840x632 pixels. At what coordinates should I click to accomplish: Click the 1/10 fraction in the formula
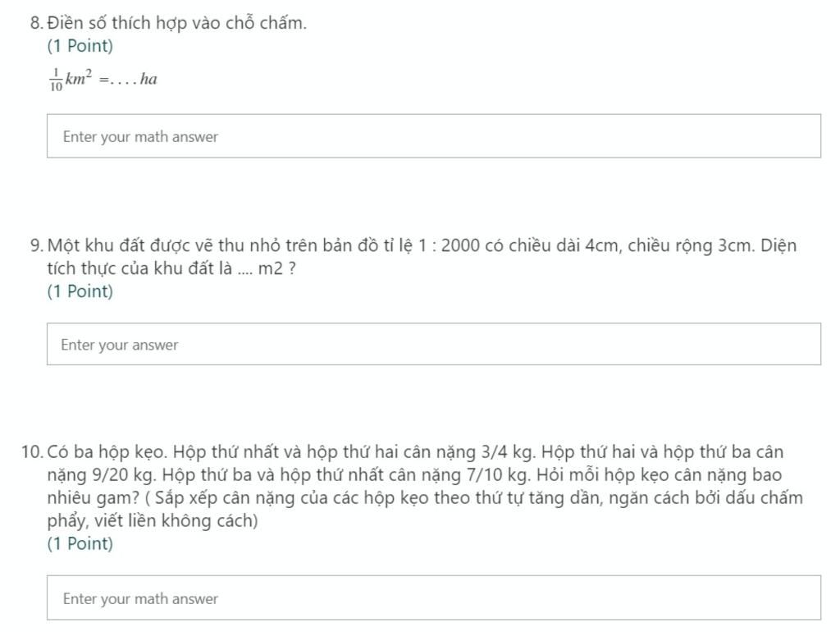[56, 80]
